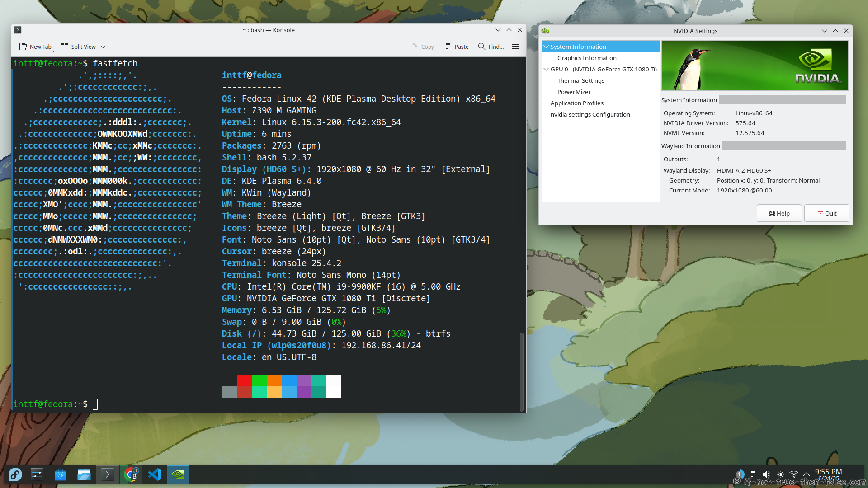This screenshot has height=488, width=868.
Task: Open Discover software store from taskbar
Action: point(60,474)
